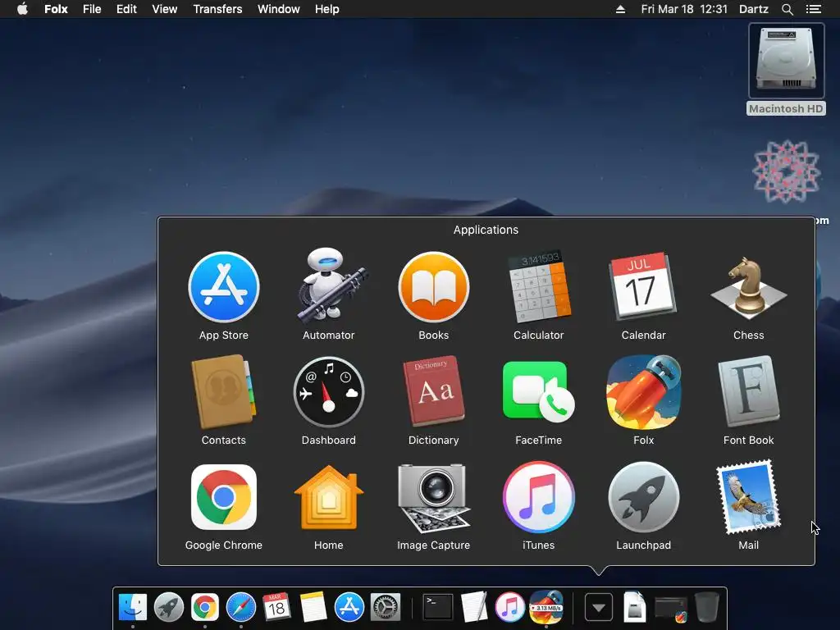Open the Help menu
840x630 pixels.
click(326, 9)
